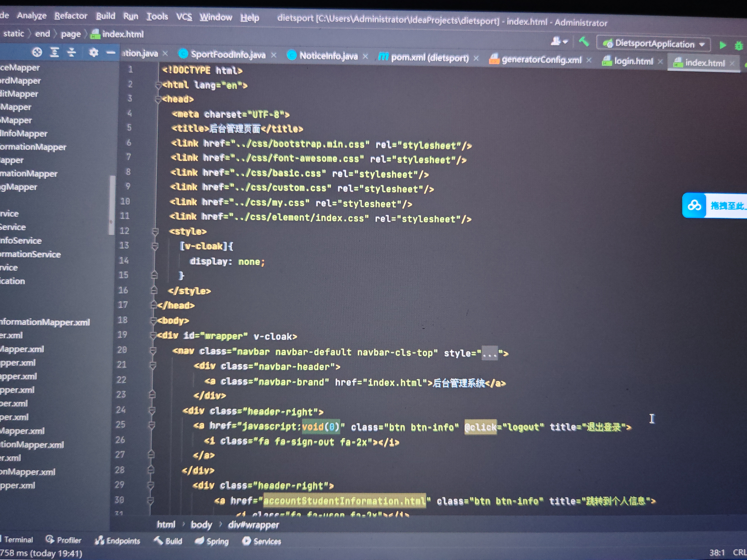Viewport: 747px width, 560px height.
Task: Close the NoticeInfo.java tab
Action: pos(365,57)
